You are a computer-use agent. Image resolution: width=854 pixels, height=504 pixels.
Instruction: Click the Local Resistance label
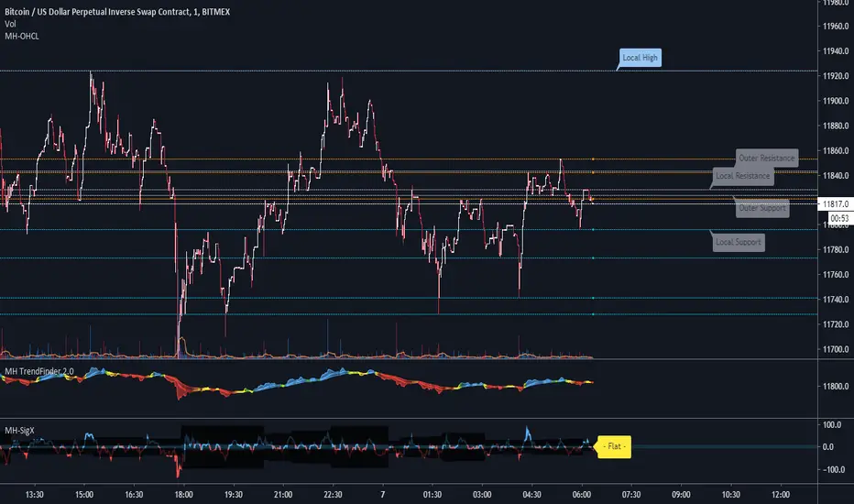pyautogui.click(x=743, y=175)
